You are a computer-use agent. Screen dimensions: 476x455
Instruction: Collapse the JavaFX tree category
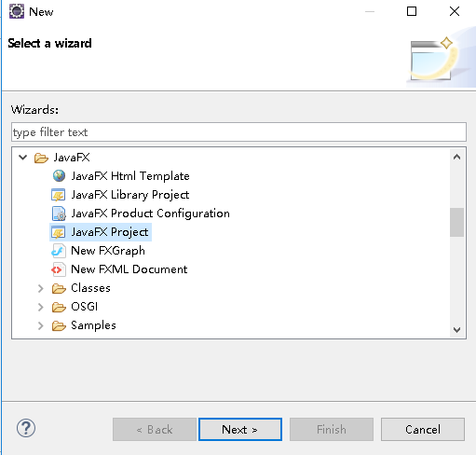(23, 158)
